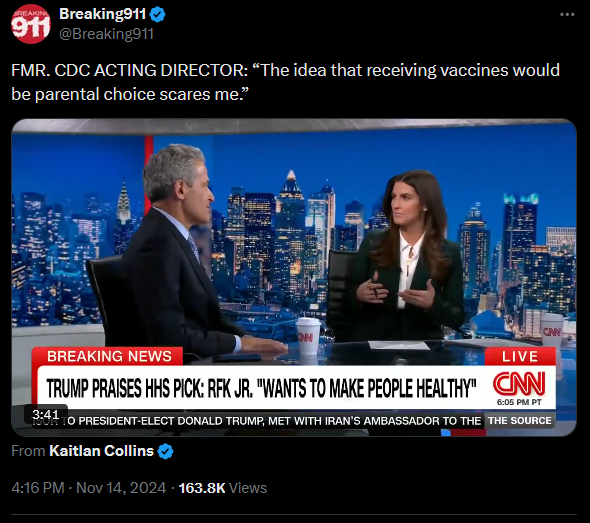590x523 pixels.
Task: View the 163.8K Views count
Action: tap(222, 488)
